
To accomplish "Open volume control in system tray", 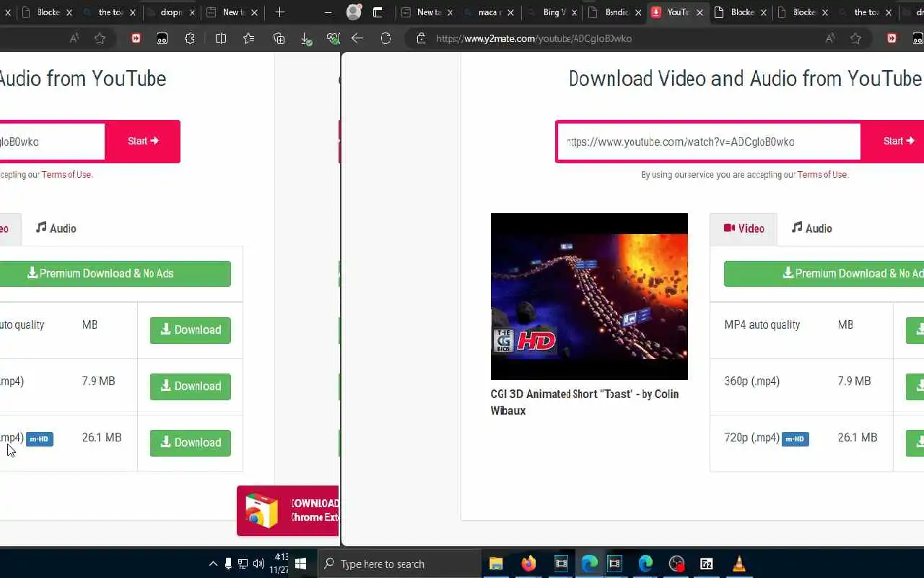I will [x=258, y=564].
